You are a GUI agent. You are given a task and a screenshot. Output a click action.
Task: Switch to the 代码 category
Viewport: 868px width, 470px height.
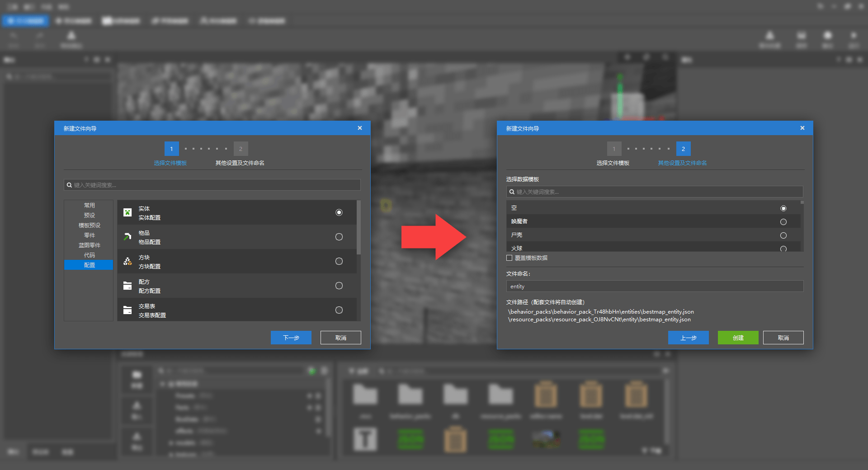[89, 255]
